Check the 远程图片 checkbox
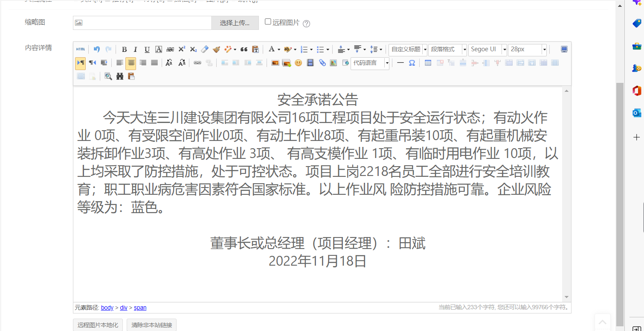The image size is (644, 331). click(x=268, y=22)
